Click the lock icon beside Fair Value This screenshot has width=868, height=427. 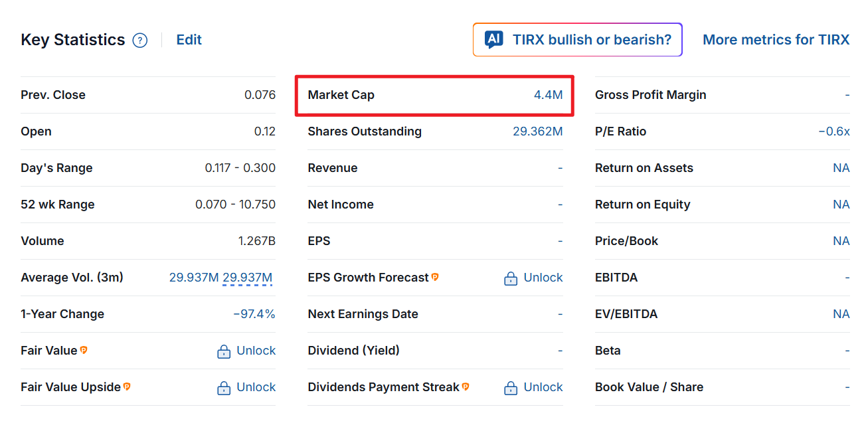coord(224,351)
